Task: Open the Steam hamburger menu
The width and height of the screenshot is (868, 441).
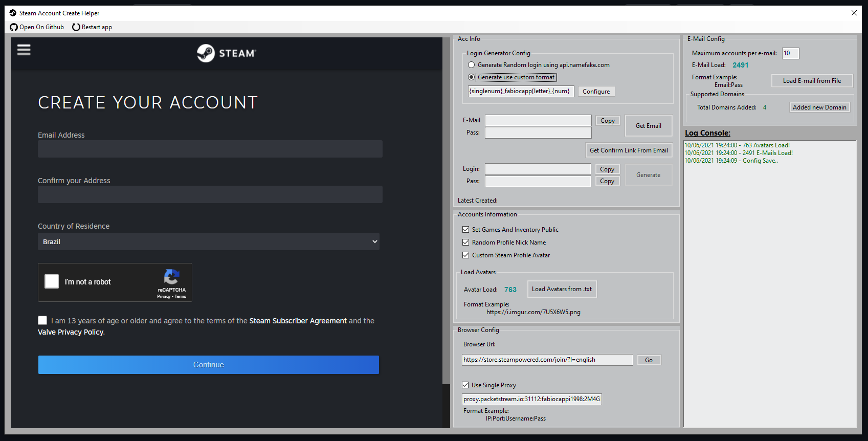Action: click(x=24, y=50)
